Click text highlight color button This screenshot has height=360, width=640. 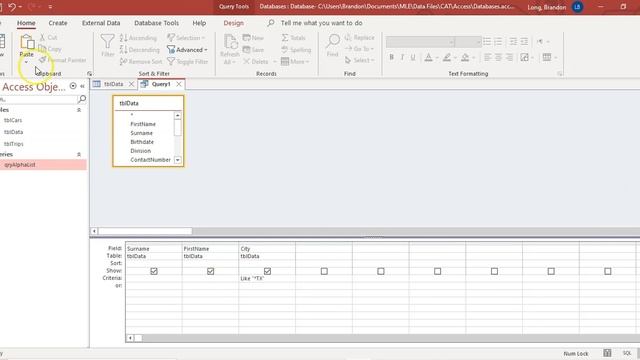(447, 57)
